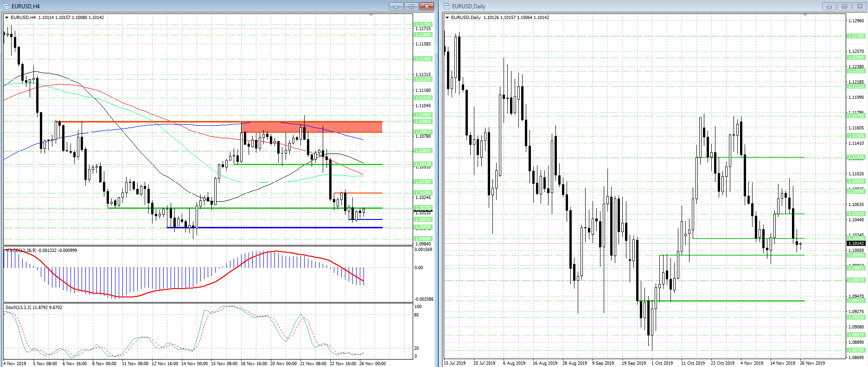Click the current price label 1.10142 on the Daily scale
868x367 pixels.
(856, 243)
